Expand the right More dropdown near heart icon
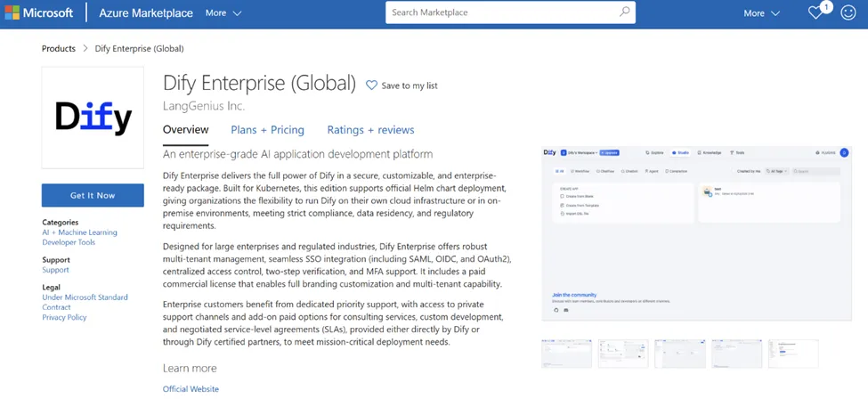 click(x=762, y=12)
